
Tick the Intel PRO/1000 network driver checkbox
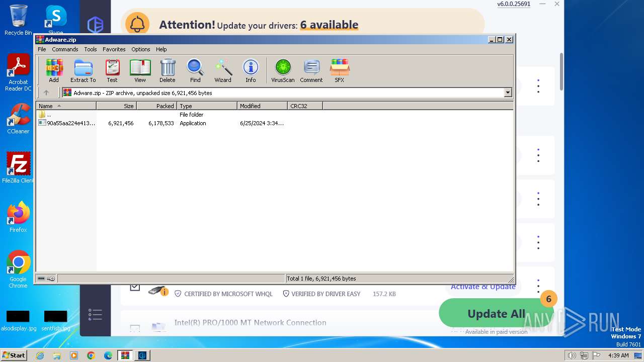(135, 328)
